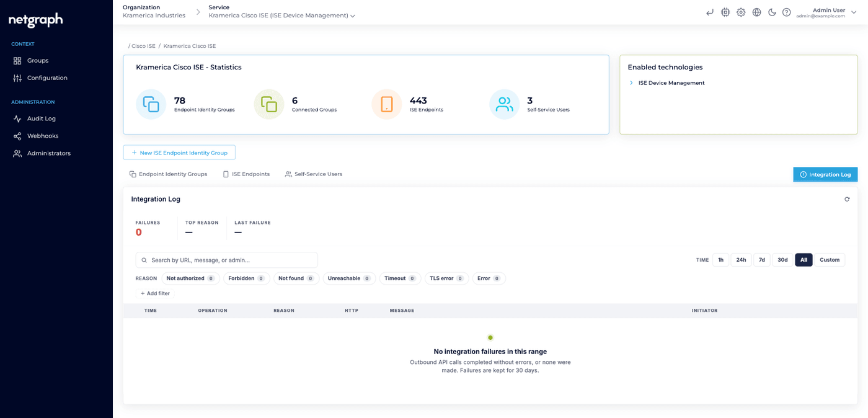The width and height of the screenshot is (868, 418).
Task: Click the ISE Endpoints tablet statistic icon
Action: click(387, 104)
